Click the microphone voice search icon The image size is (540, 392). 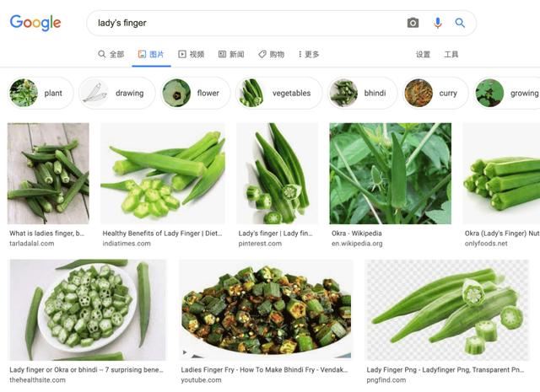pos(437,24)
